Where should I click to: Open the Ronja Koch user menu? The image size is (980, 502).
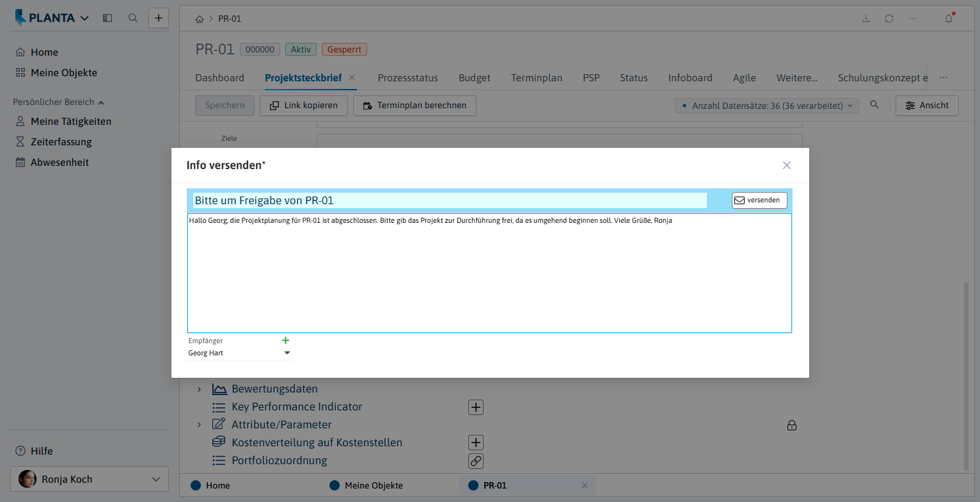tap(90, 479)
